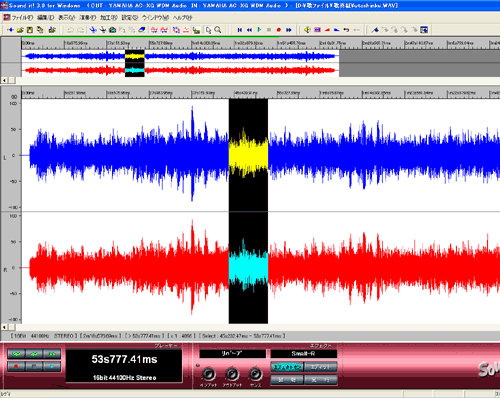
Task: Click the cyan play button in player panel
Action: [52, 366]
